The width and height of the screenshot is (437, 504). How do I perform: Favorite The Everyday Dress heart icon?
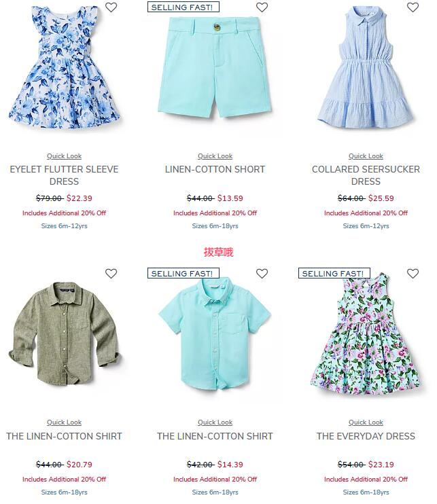click(413, 274)
